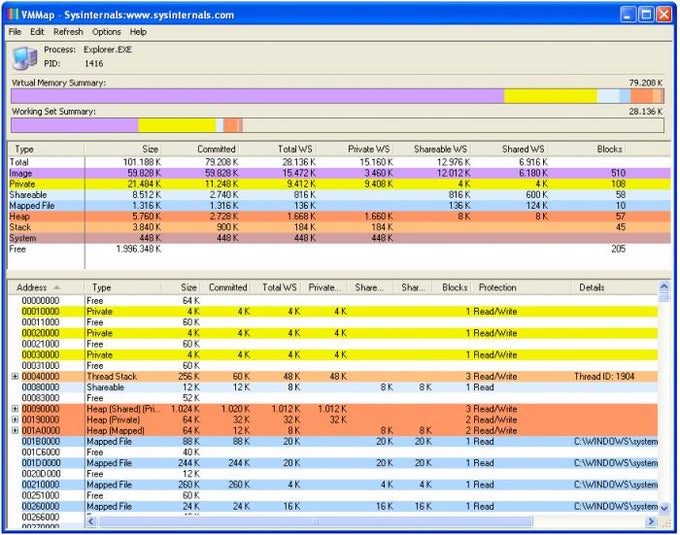Viewport: 680px width, 535px height.
Task: Open the Options menu
Action: [x=106, y=32]
